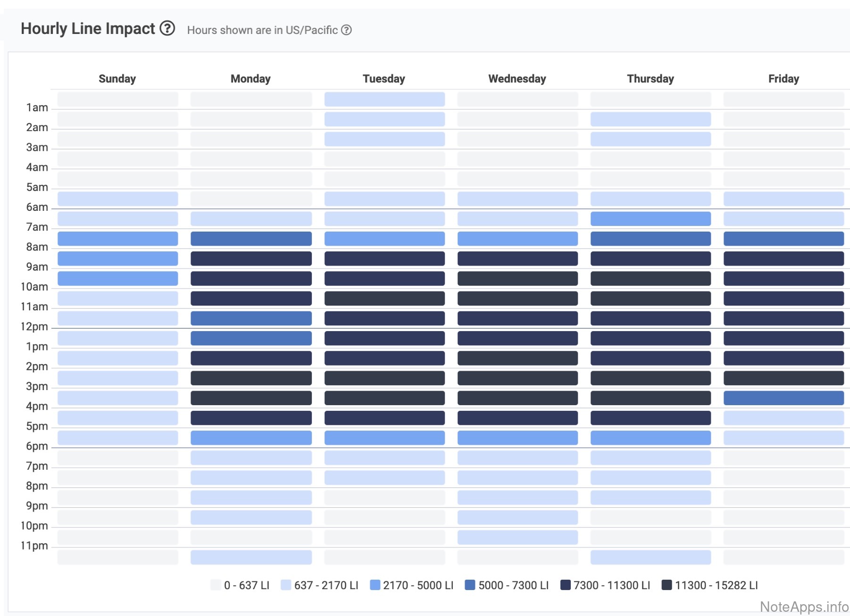Toggle the 7300 - 11300 LI legend swatch
Viewport: 850px width, 616px height.
[x=565, y=585]
